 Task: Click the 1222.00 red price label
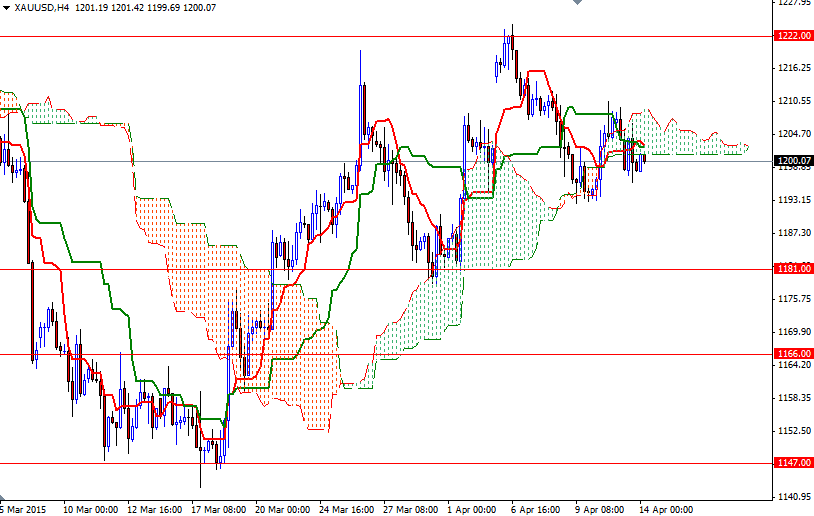(792, 36)
